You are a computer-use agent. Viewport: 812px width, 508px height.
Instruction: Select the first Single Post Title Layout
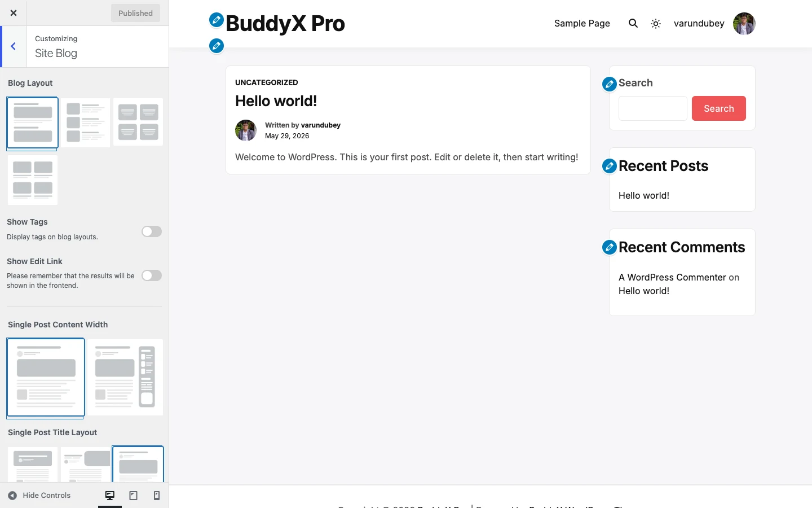(x=33, y=465)
